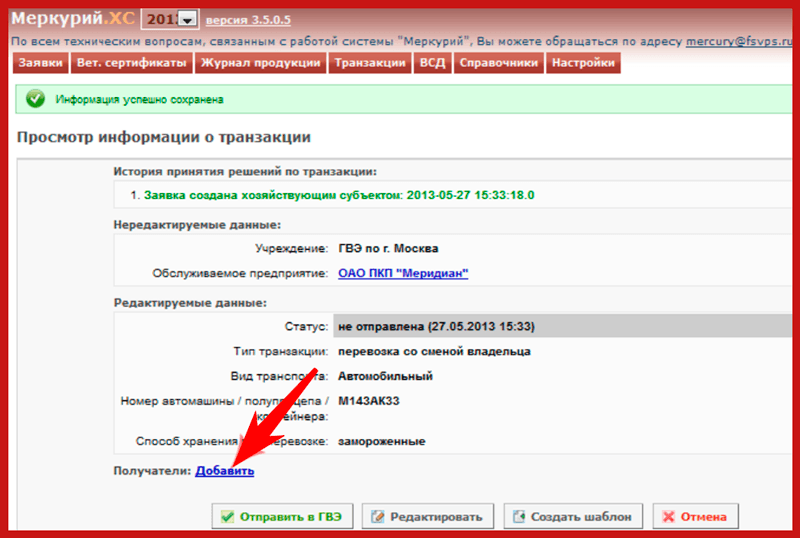Open the Заявки tab
800x538 pixels.
(x=40, y=63)
